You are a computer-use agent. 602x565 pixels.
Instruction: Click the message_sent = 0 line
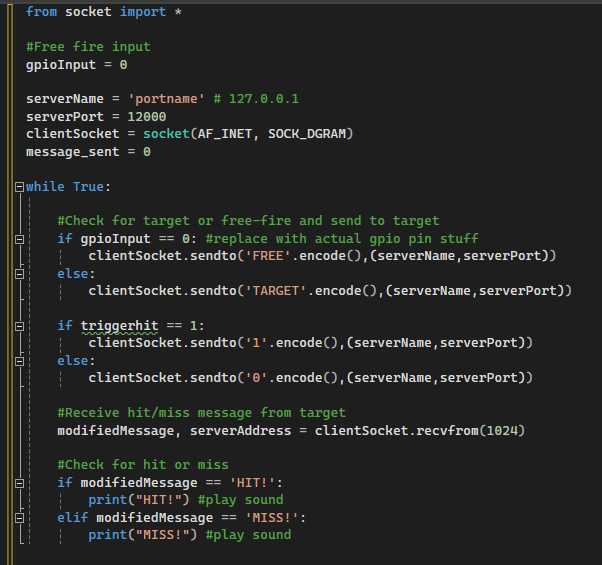point(88,152)
